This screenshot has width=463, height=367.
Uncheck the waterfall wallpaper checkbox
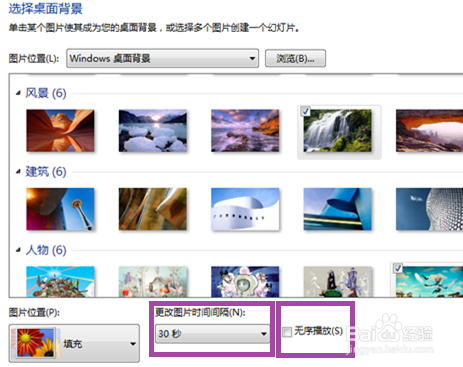pyautogui.click(x=305, y=111)
